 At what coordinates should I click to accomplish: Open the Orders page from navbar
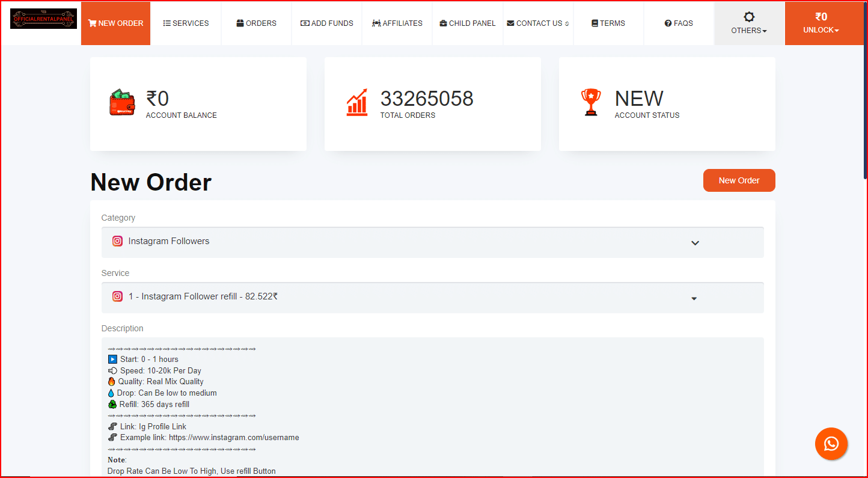click(x=257, y=23)
